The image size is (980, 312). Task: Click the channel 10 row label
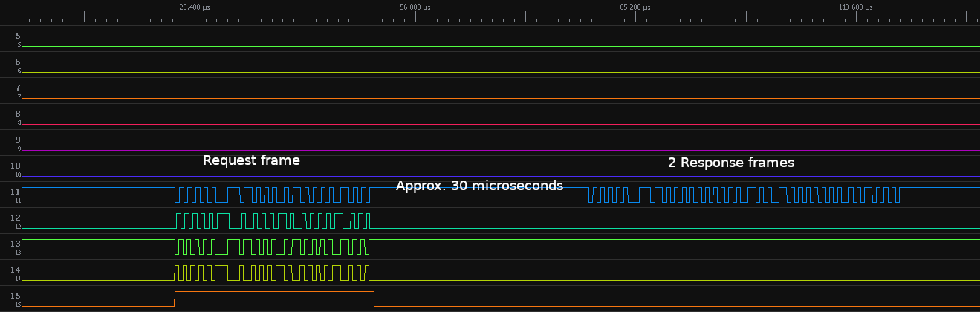click(16, 166)
